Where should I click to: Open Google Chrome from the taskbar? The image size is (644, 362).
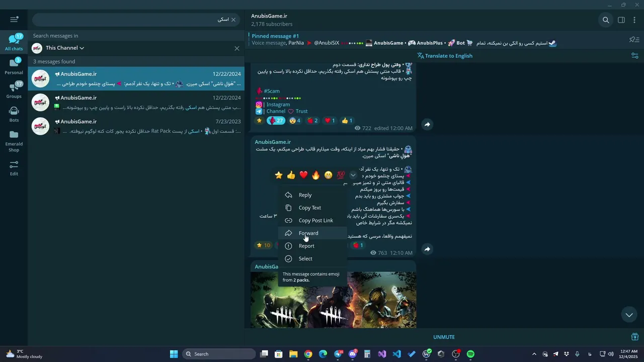pyautogui.click(x=308, y=354)
